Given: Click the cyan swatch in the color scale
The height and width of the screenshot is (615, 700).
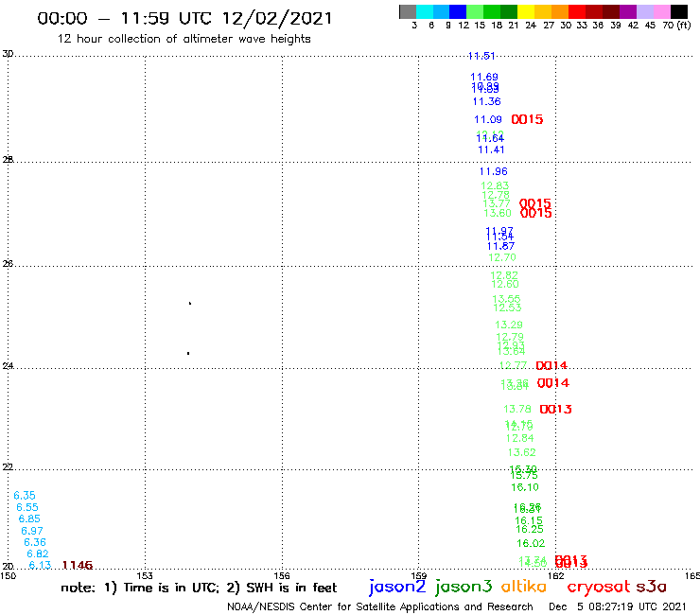Looking at the screenshot, I should 425,11.
